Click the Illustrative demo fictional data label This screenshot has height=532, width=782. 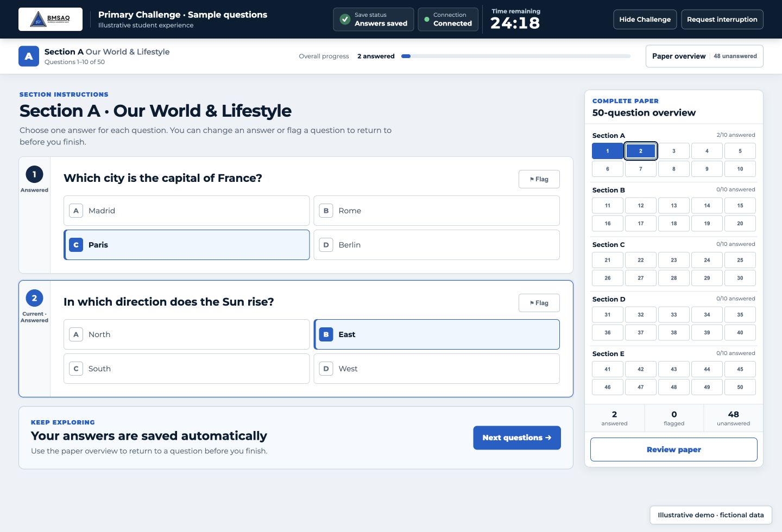point(711,515)
